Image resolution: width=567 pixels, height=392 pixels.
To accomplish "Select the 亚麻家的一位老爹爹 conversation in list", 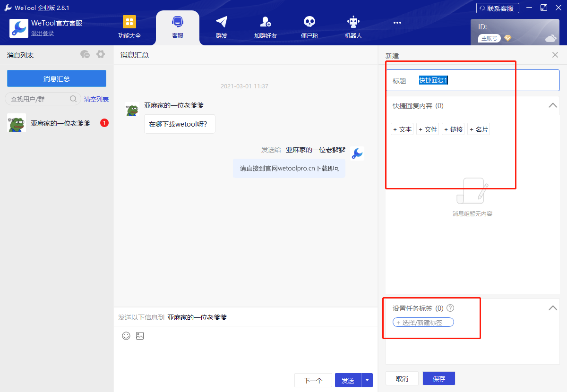I will (x=57, y=123).
